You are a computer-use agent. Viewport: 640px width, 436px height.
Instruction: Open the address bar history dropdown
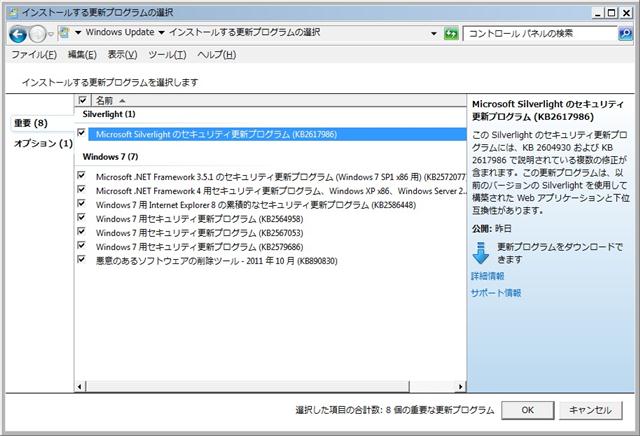[x=434, y=33]
